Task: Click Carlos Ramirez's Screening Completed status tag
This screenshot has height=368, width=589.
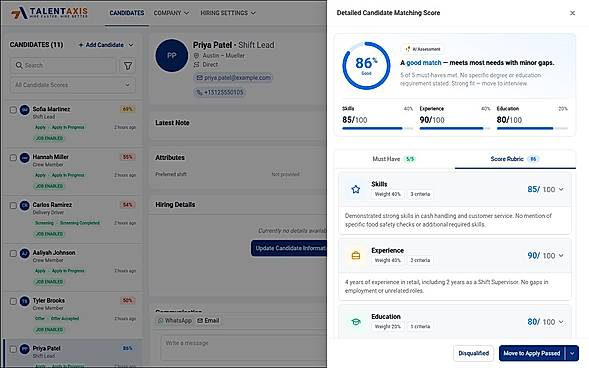Action: 80,223
